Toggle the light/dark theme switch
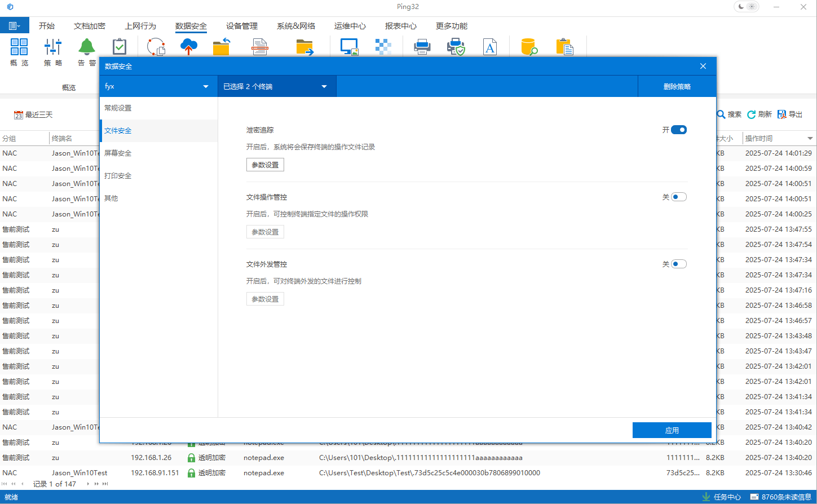The width and height of the screenshot is (817, 504). (746, 6)
